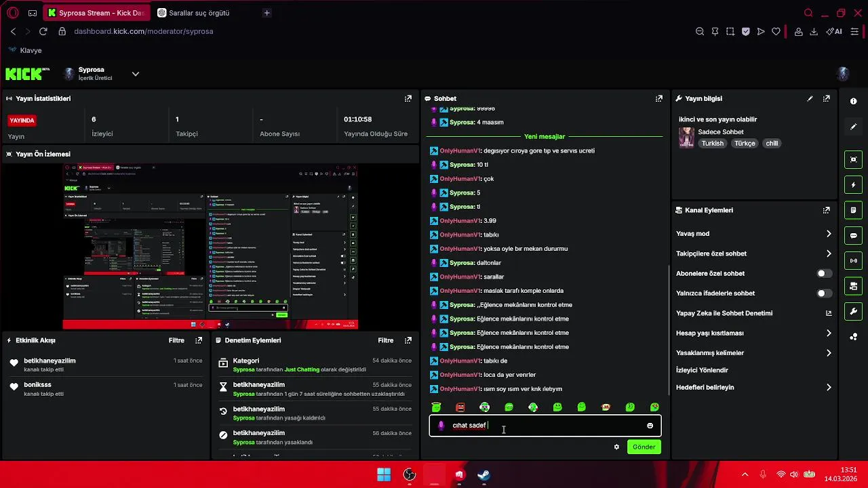Screen dimensions: 868x488
Task: Edit stream info with the pencil icon
Action: coord(810,98)
